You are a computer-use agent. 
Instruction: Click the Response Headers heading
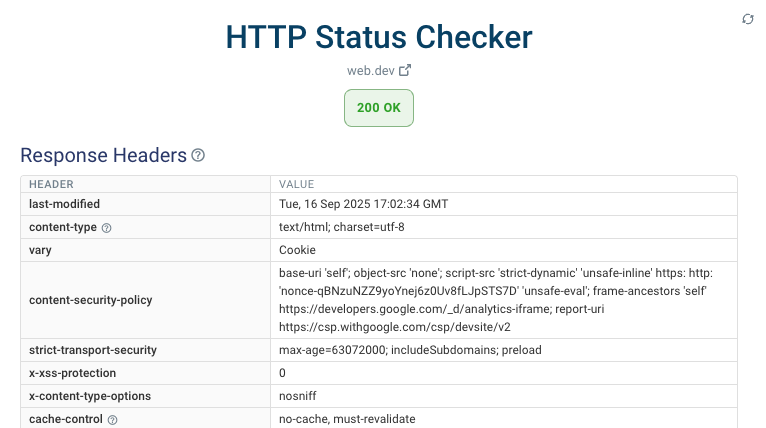point(103,155)
